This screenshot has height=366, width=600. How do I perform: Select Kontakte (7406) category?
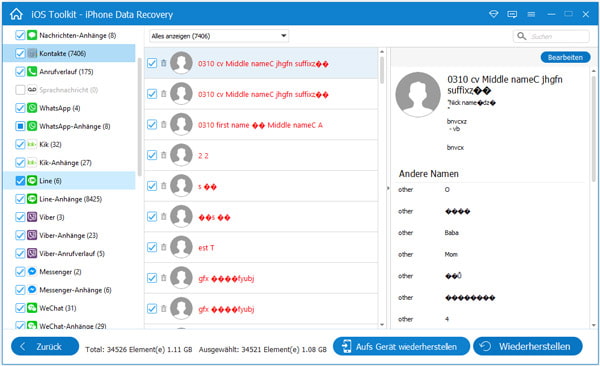click(x=69, y=53)
